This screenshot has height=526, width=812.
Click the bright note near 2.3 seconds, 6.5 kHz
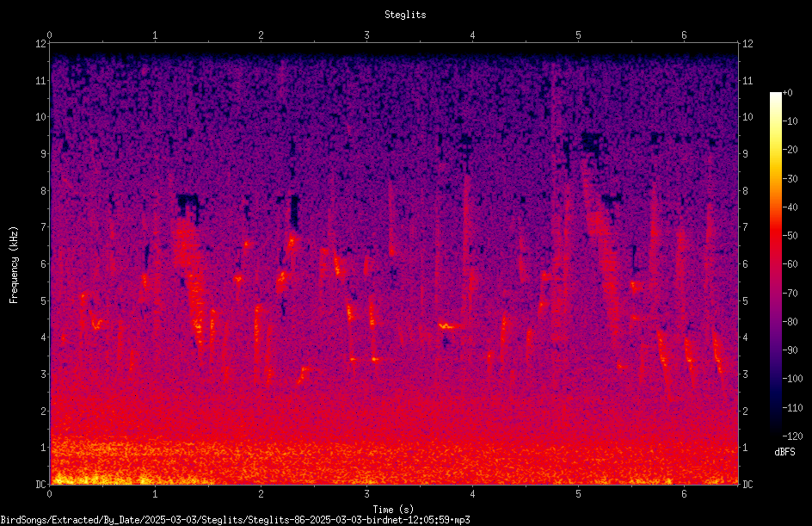[x=291, y=242]
